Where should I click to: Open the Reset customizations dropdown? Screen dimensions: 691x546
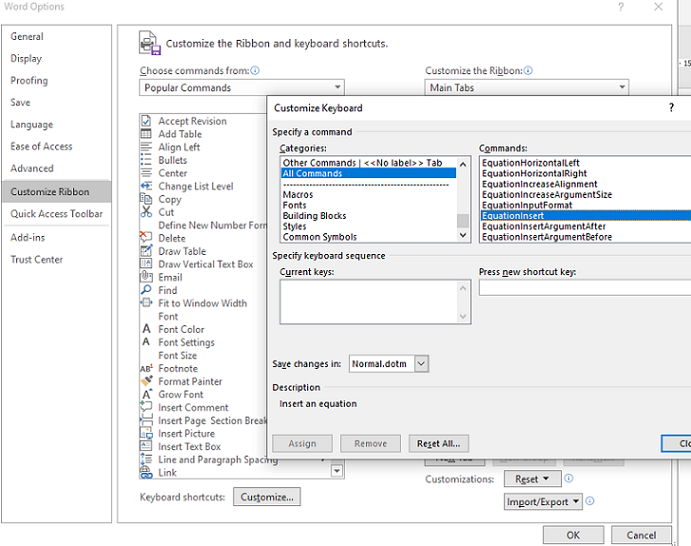tap(532, 479)
